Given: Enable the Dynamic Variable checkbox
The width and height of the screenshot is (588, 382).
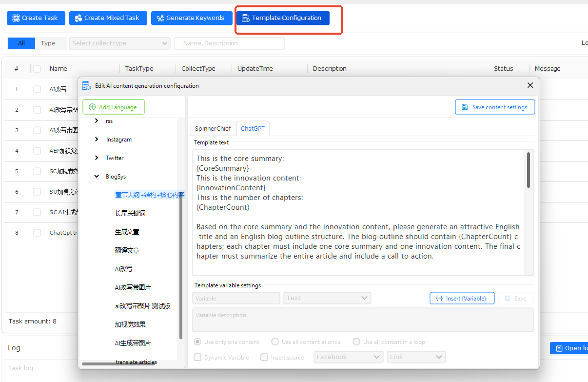Looking at the screenshot, I should click(197, 358).
